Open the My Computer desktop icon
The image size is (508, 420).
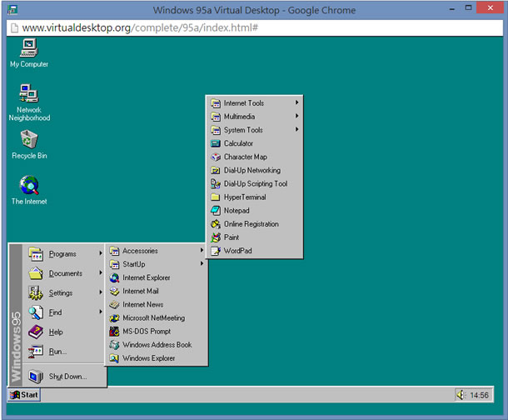[x=29, y=52]
